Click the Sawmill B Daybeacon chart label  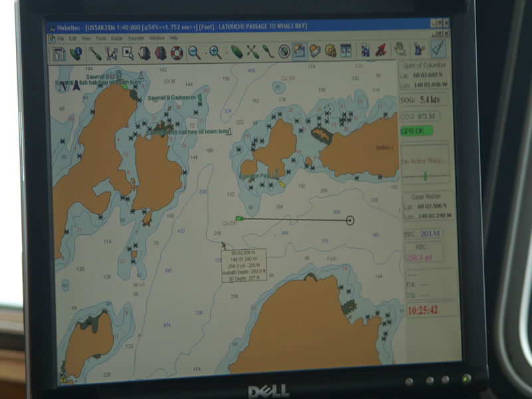point(172,98)
